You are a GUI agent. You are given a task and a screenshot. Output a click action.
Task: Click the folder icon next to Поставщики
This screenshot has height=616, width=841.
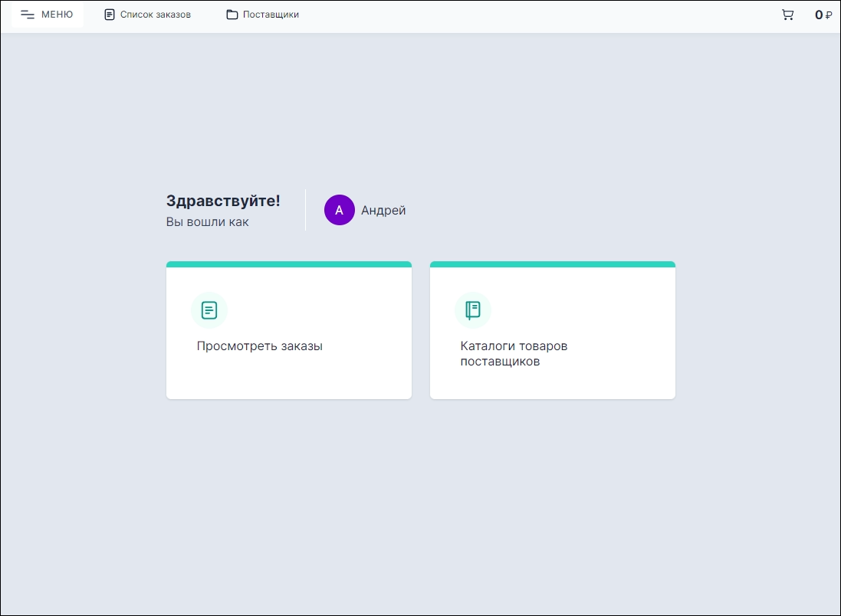pos(232,14)
